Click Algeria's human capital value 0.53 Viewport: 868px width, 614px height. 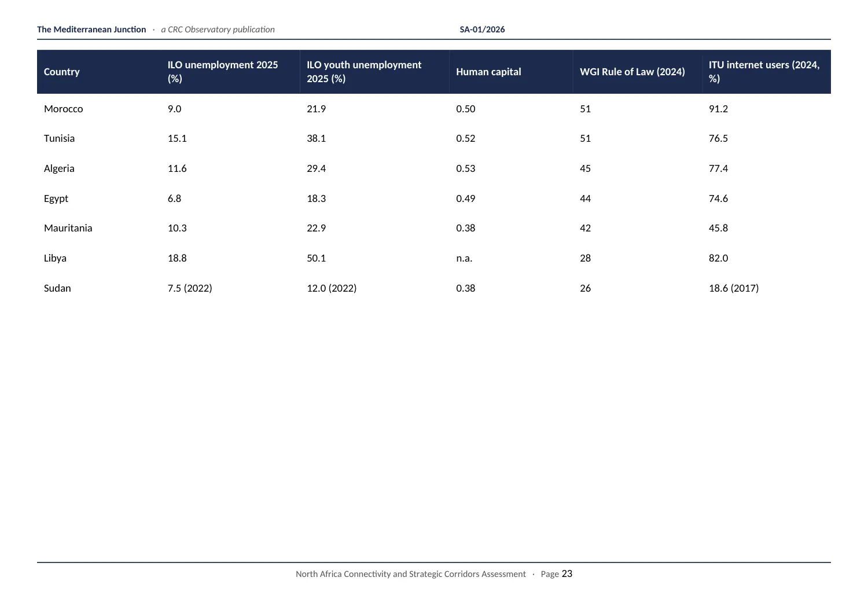tap(465, 168)
